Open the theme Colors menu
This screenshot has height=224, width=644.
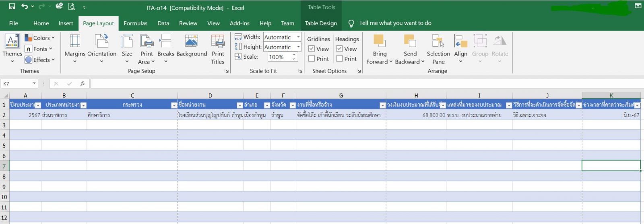pos(39,38)
